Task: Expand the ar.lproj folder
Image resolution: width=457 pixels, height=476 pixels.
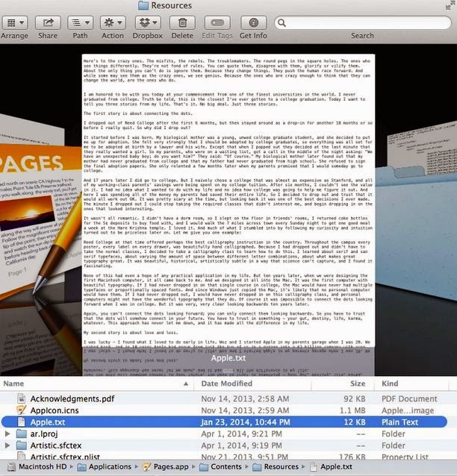Action: tap(7, 433)
